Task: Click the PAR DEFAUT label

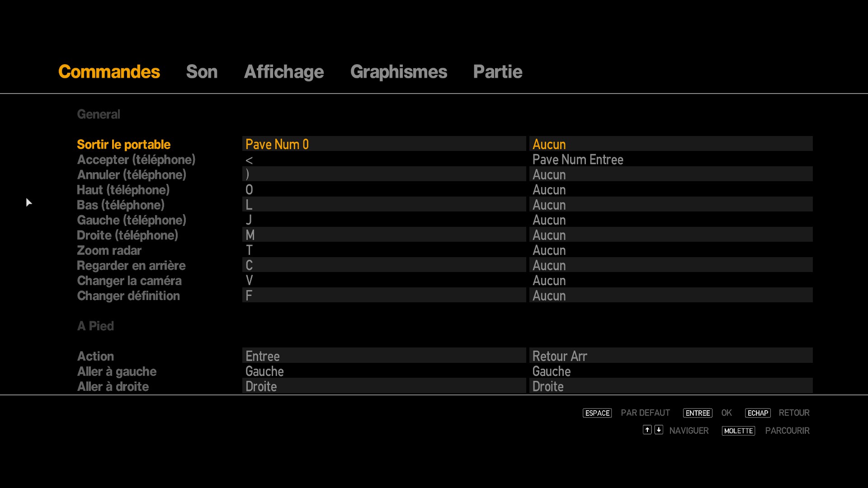Action: 645,413
